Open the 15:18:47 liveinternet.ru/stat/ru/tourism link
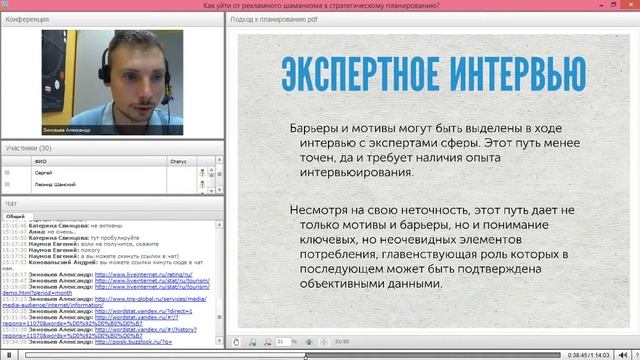640x360 pixels. tap(152, 281)
